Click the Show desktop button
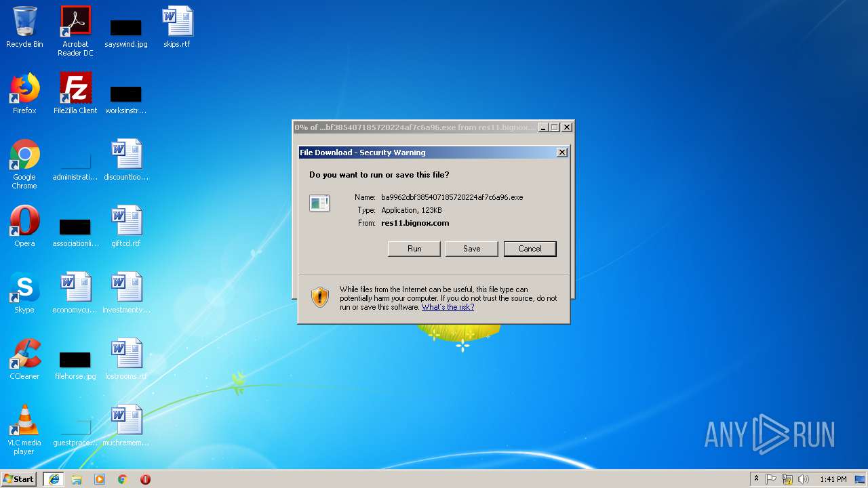This screenshot has height=488, width=868. pyautogui.click(x=861, y=479)
